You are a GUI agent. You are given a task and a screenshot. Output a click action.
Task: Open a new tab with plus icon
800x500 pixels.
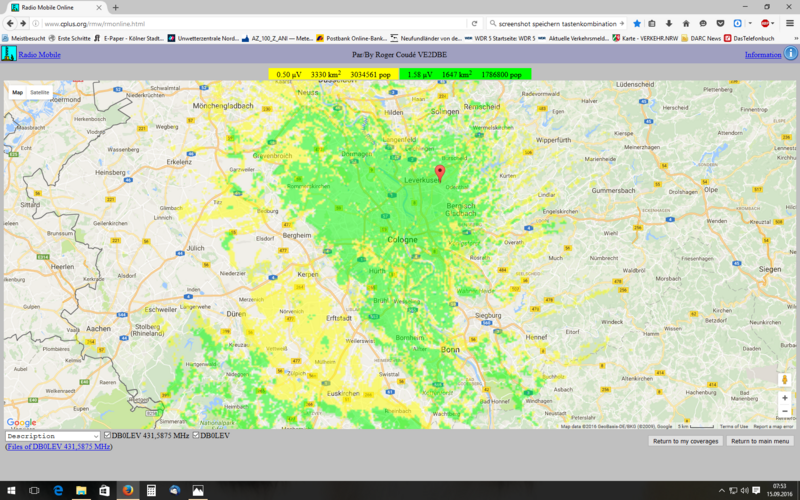pyautogui.click(x=116, y=8)
